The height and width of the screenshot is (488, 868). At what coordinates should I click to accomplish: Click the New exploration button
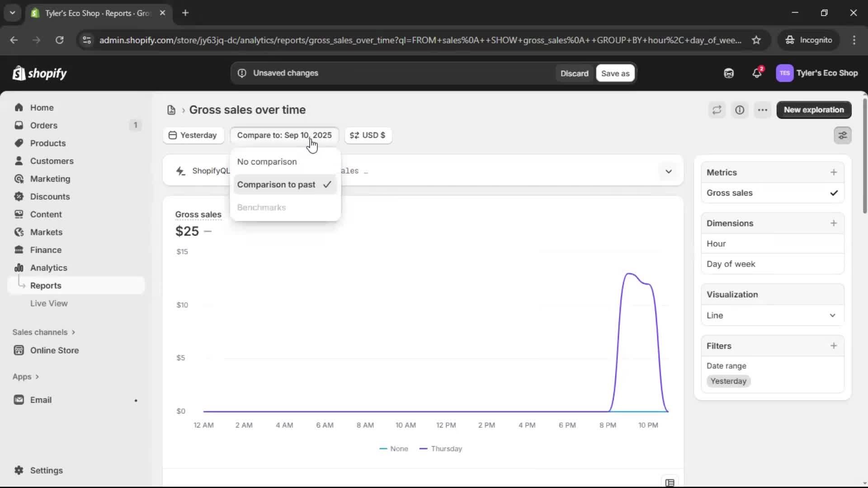pos(813,110)
